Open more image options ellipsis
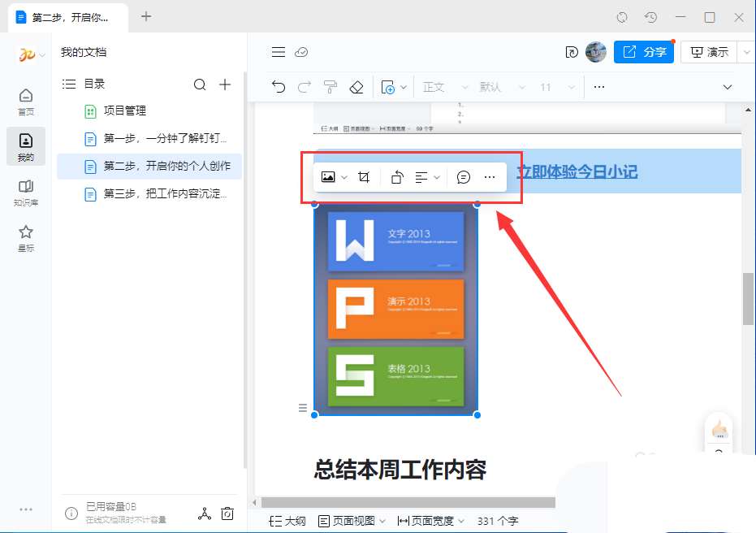 tap(490, 177)
